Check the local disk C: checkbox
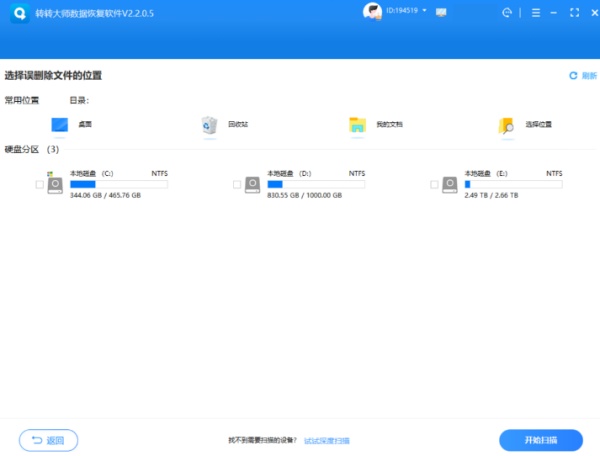The image size is (600, 456). (x=39, y=185)
